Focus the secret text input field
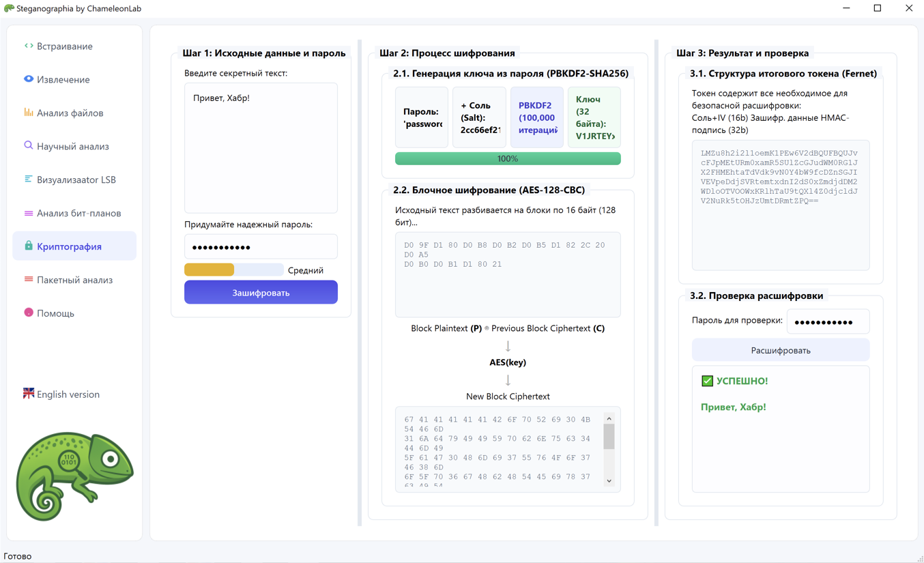 261,147
